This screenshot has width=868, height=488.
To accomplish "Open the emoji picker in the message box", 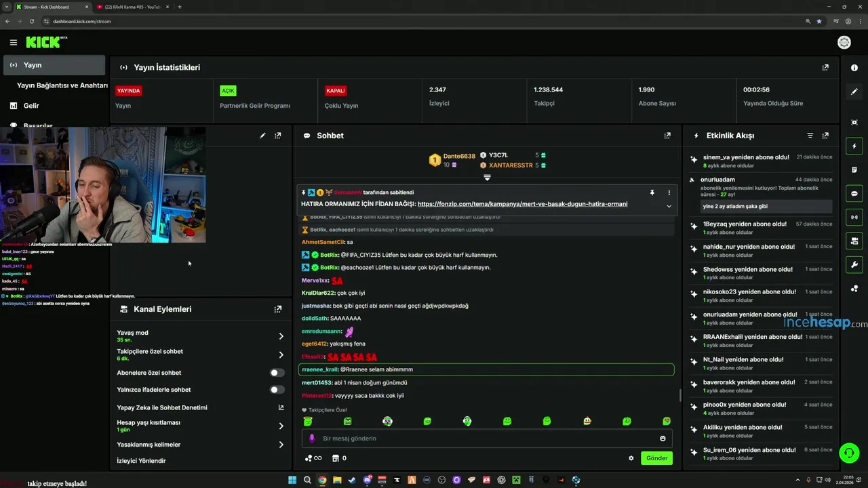I will tap(663, 439).
